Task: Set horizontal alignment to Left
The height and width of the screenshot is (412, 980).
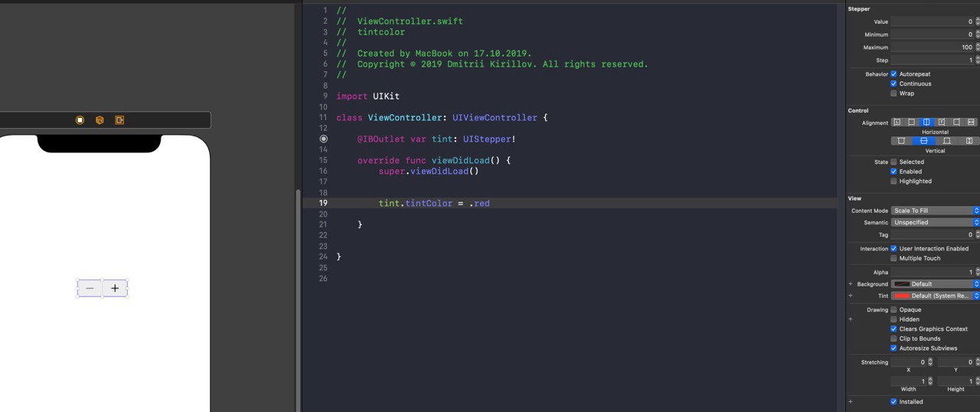Action: pyautogui.click(x=912, y=123)
